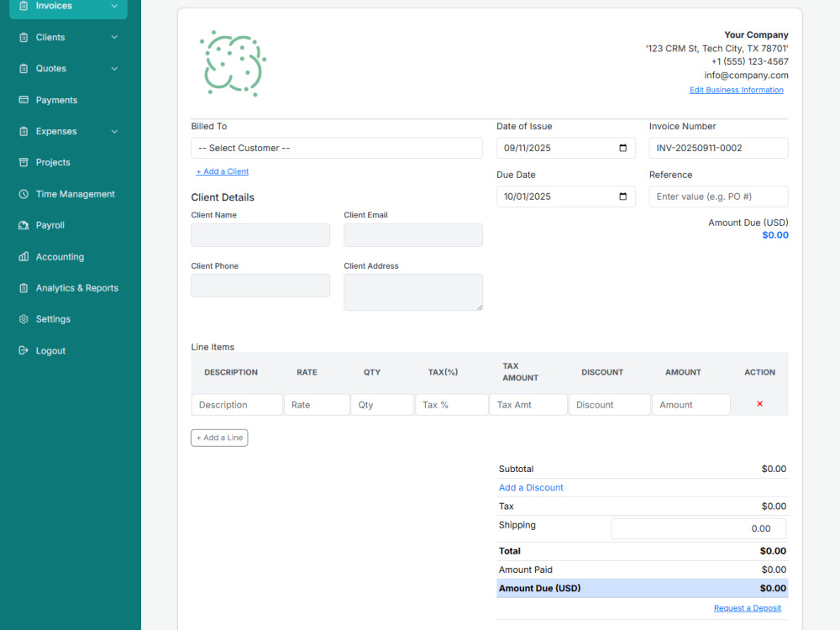The width and height of the screenshot is (840, 630).
Task: Click the Reference input field
Action: click(x=718, y=197)
